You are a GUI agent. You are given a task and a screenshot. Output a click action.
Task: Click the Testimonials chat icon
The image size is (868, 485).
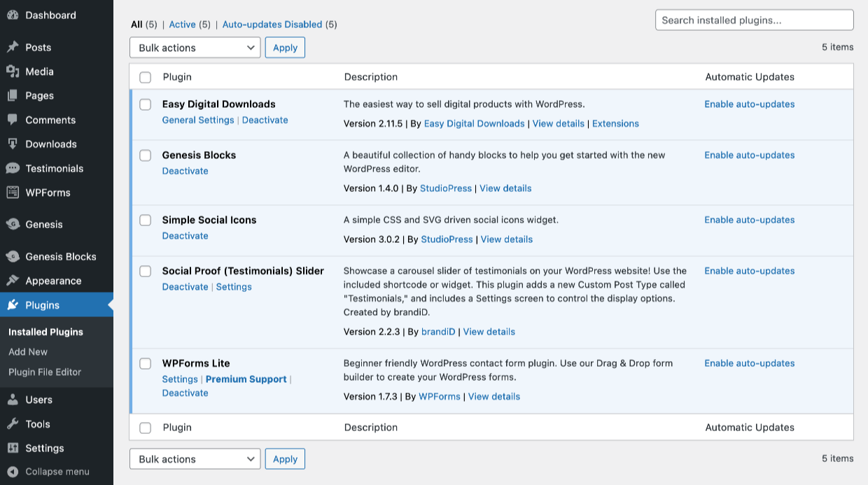(13, 168)
